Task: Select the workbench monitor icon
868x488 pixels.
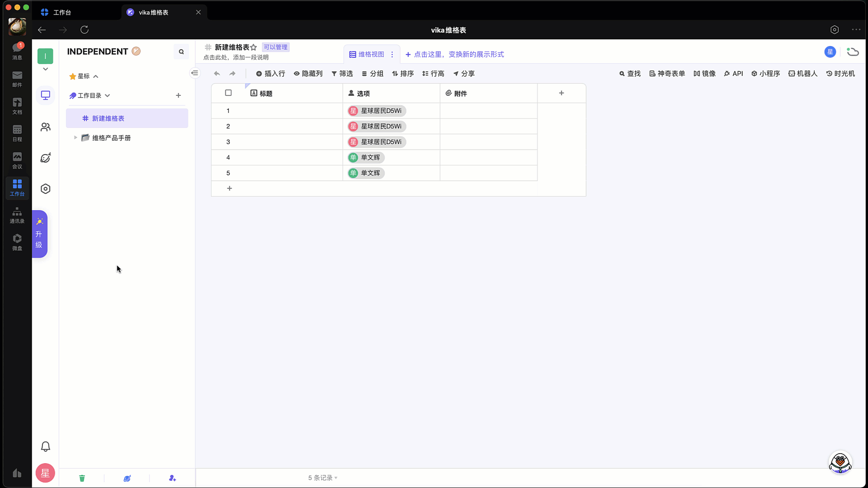Action: [46, 95]
